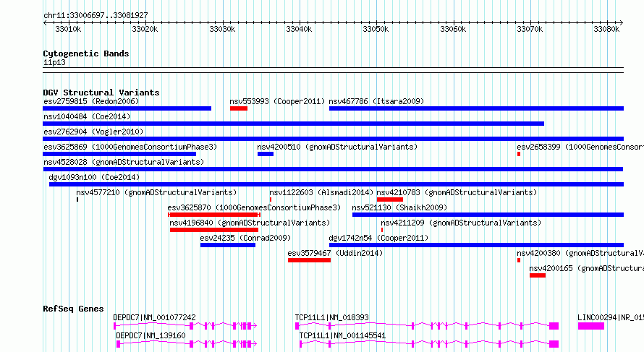Viewport: 644px width, 352px height.
Task: Click the nsv4200380 small red marker
Action: (519, 260)
